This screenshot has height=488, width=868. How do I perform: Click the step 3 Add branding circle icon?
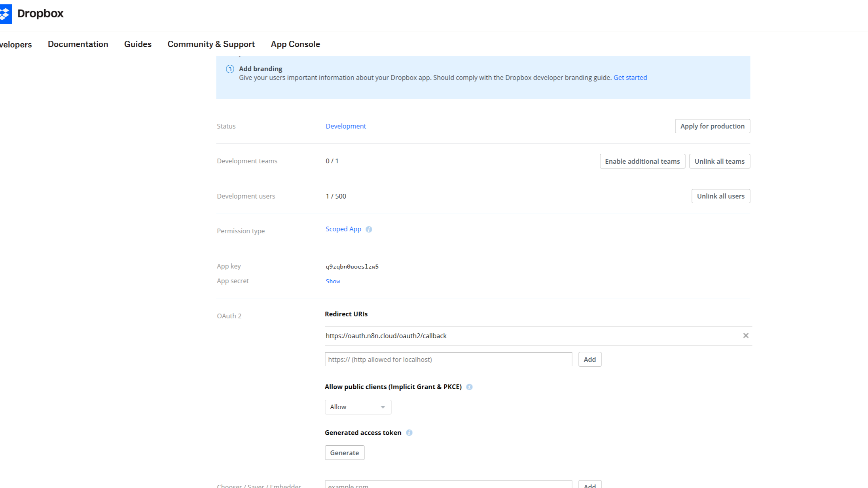coord(230,69)
